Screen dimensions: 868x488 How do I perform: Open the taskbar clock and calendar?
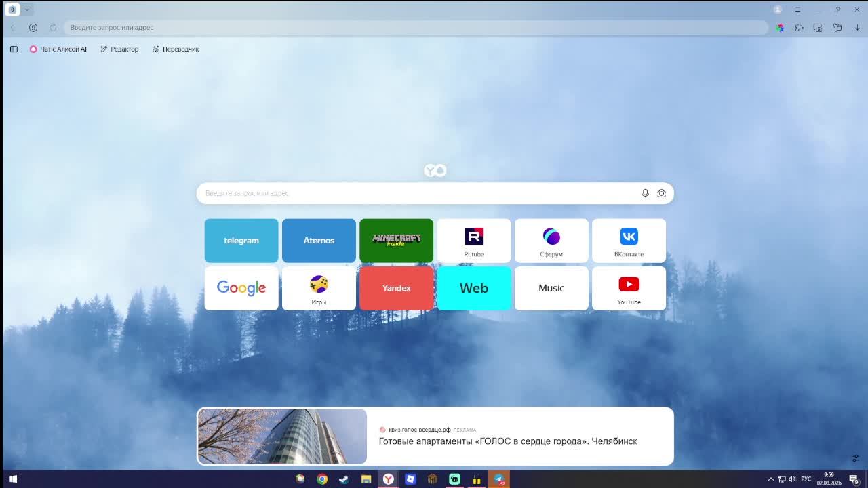pos(829,479)
